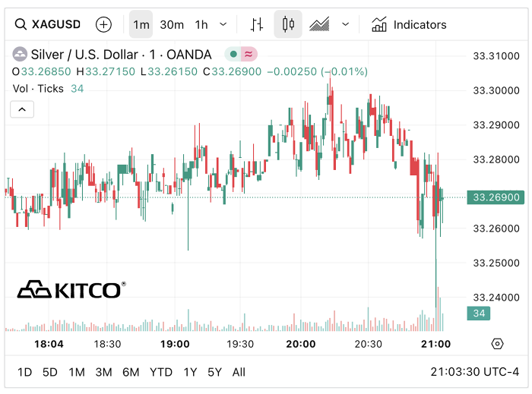Click the 33.30000 price axis label

(x=496, y=90)
